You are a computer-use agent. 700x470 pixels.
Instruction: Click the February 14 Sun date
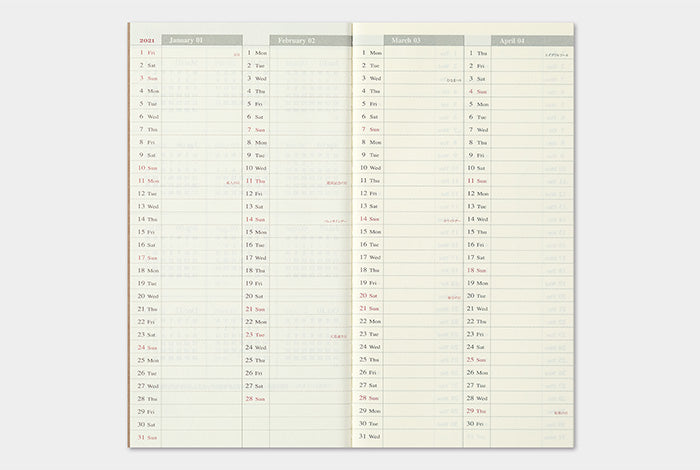pos(256,219)
